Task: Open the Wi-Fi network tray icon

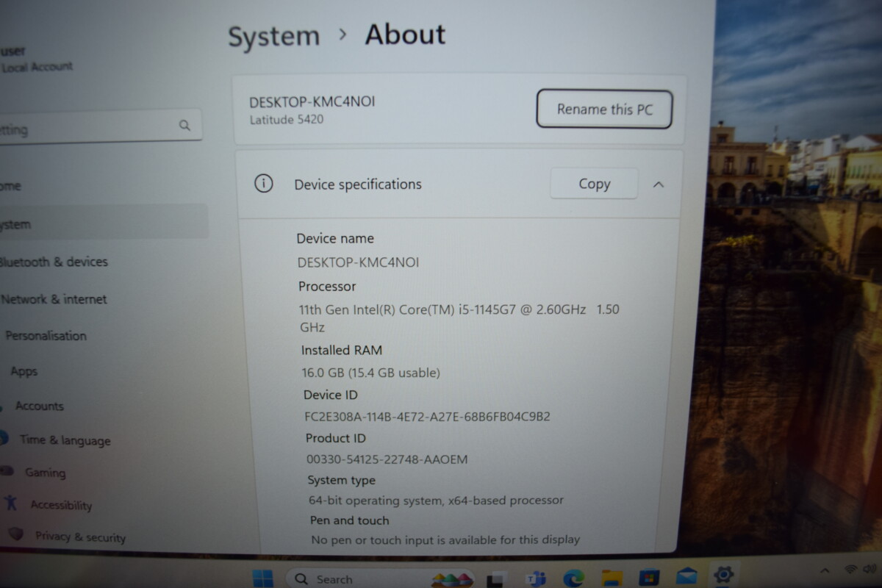Action: [852, 570]
